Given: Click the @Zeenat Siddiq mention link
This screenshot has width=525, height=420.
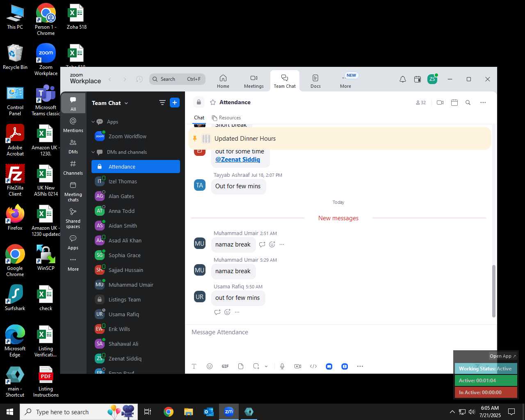Looking at the screenshot, I should click(238, 160).
